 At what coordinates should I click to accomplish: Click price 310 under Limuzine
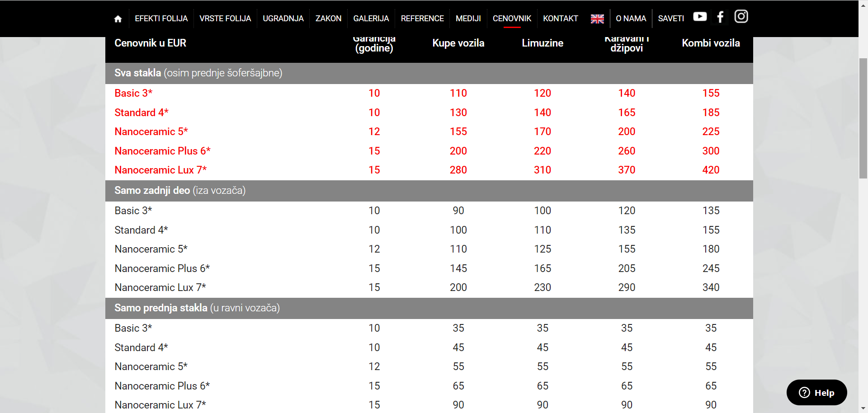click(x=542, y=170)
